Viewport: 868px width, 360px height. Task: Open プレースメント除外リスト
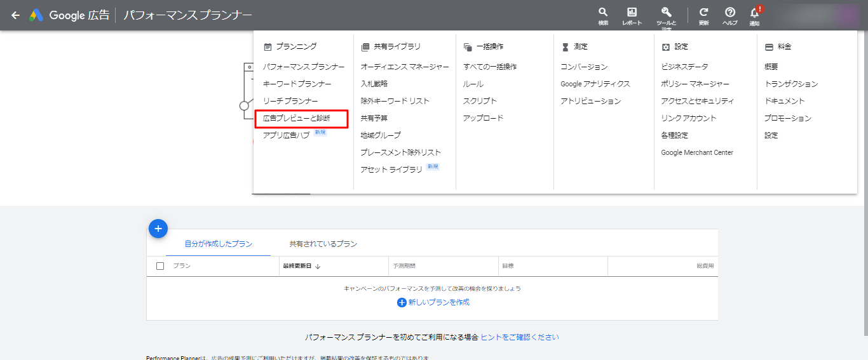click(401, 152)
